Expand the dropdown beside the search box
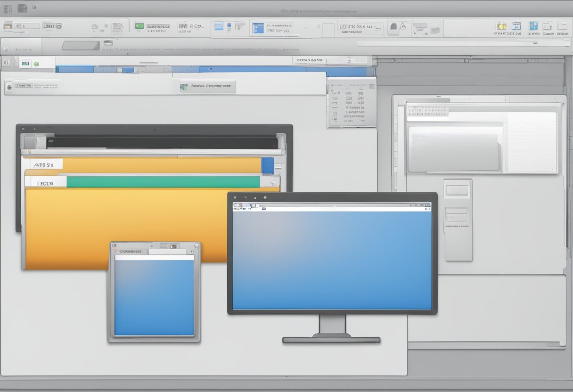 click(350, 60)
